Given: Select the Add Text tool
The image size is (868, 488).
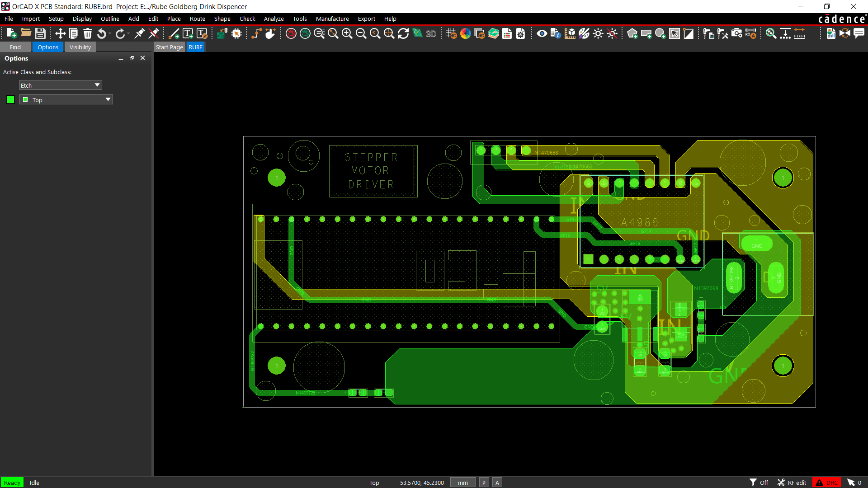Looking at the screenshot, I should 188,33.
